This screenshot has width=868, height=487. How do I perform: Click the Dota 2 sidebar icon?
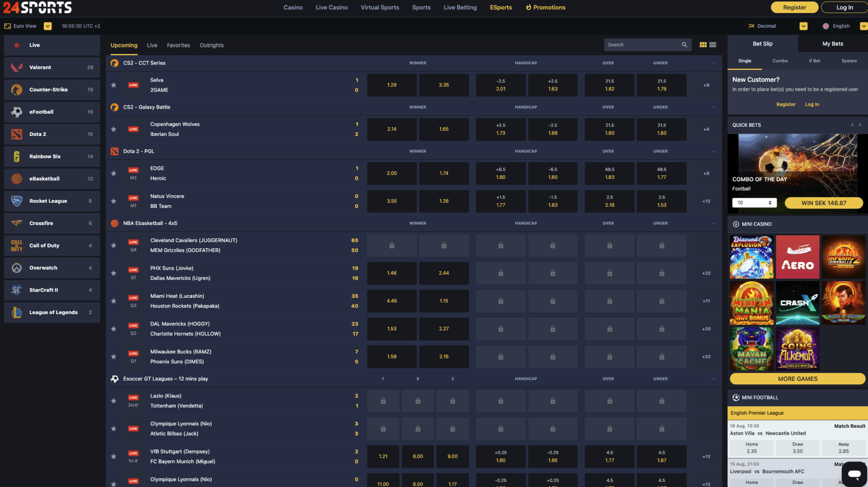tap(17, 134)
